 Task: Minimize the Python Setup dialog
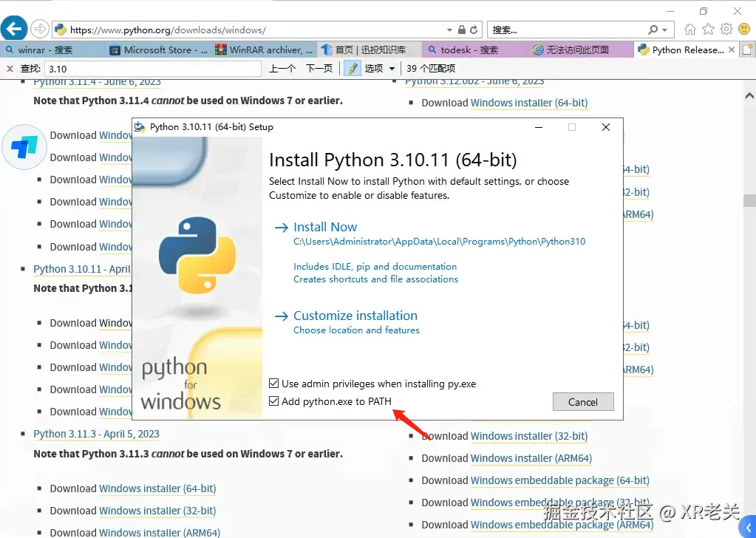click(x=539, y=127)
